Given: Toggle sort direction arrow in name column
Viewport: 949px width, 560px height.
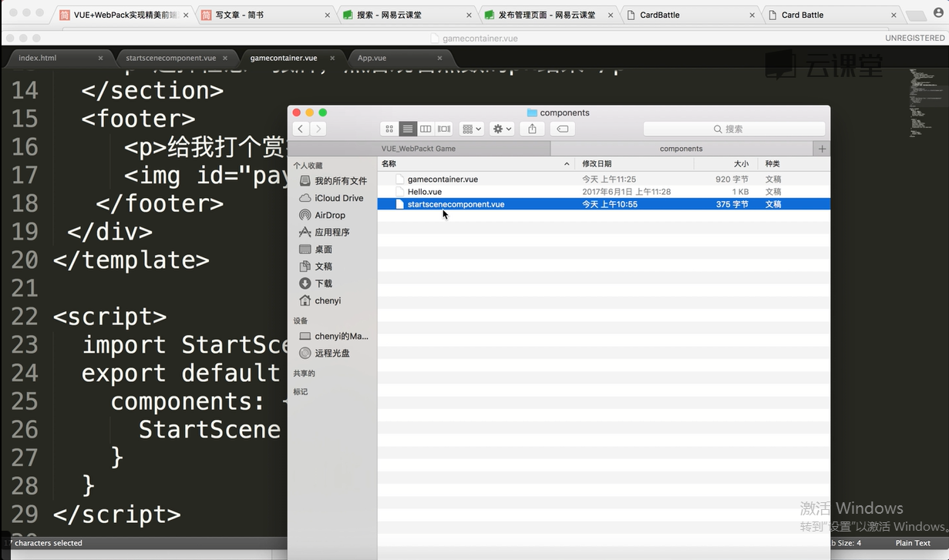Looking at the screenshot, I should [x=567, y=164].
